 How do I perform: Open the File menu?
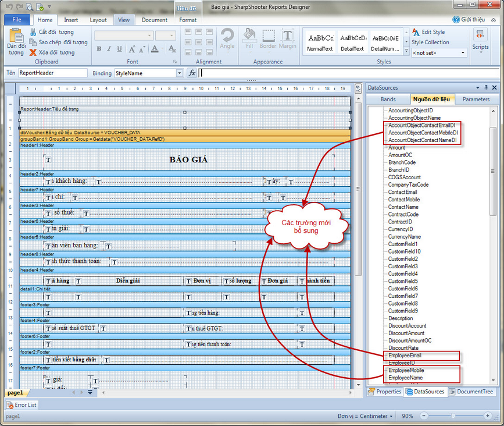click(x=17, y=20)
